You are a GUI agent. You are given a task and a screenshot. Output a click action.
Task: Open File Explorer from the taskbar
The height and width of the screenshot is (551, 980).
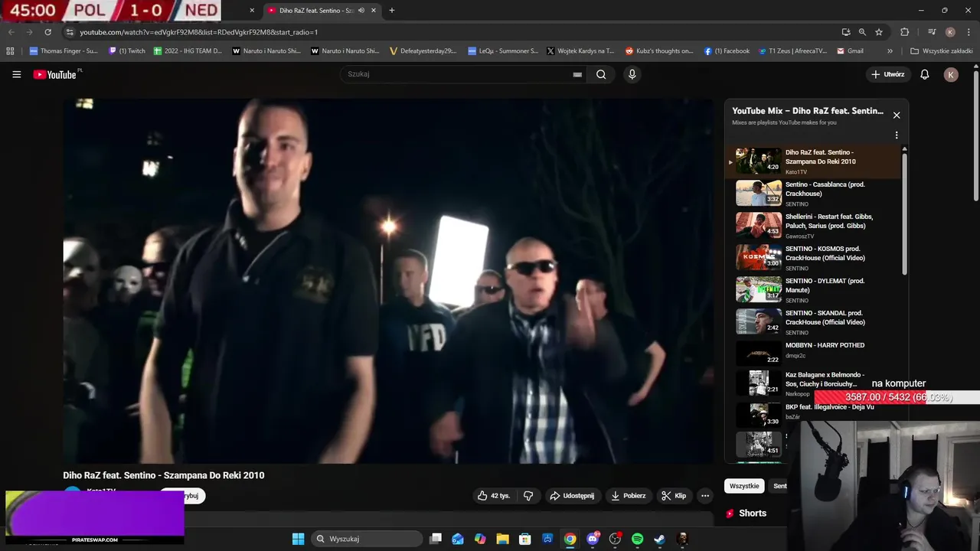pyautogui.click(x=502, y=539)
